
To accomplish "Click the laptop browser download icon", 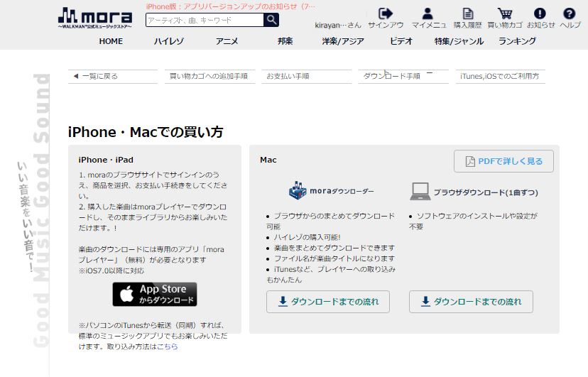I will coord(420,192).
